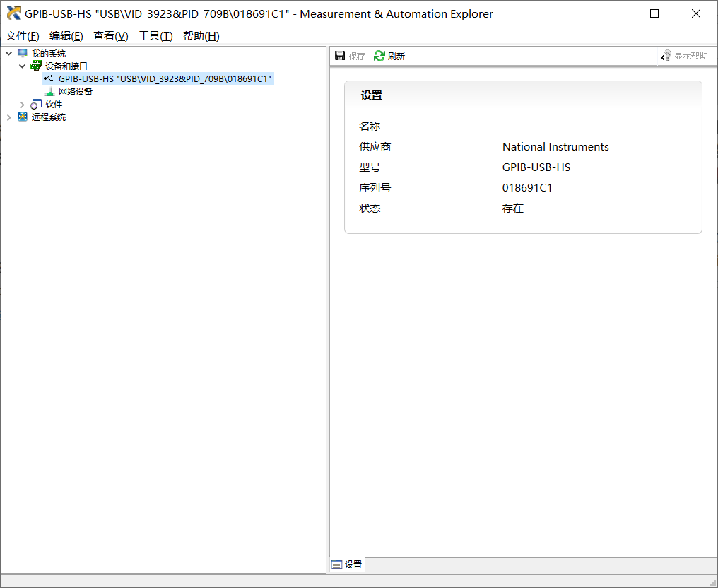This screenshot has height=588, width=718.
Task: Click the 保存 (Save) toolbar icon
Action: point(339,55)
